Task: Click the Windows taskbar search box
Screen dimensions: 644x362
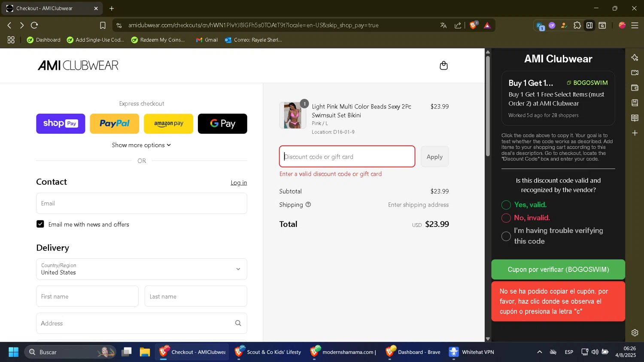Action: 70,352
